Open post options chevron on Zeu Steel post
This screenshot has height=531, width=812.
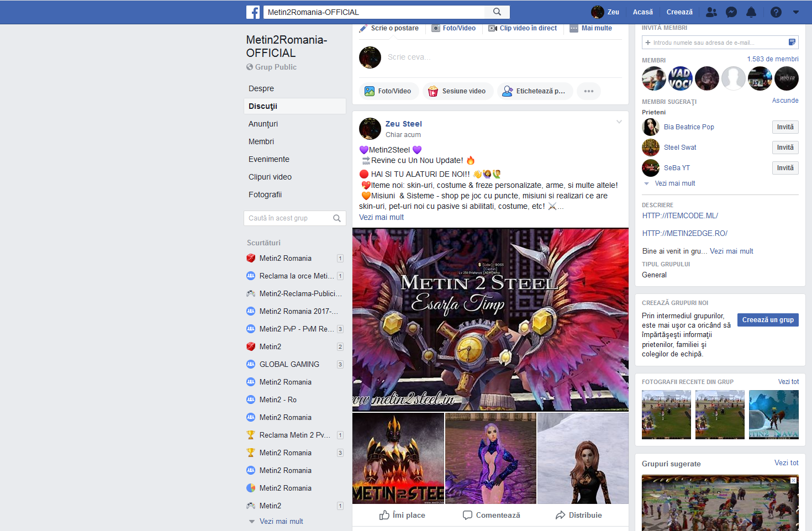pos(619,122)
